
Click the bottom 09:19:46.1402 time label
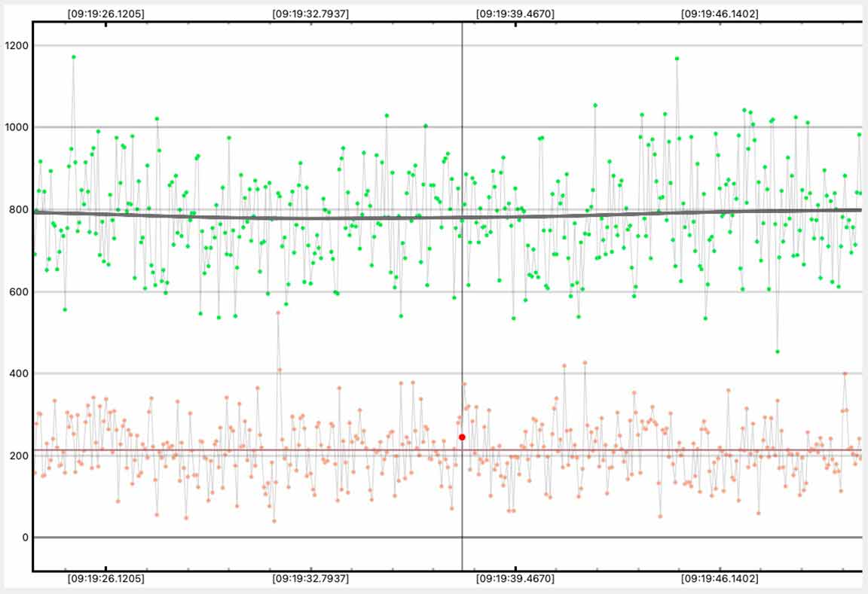pyautogui.click(x=720, y=579)
